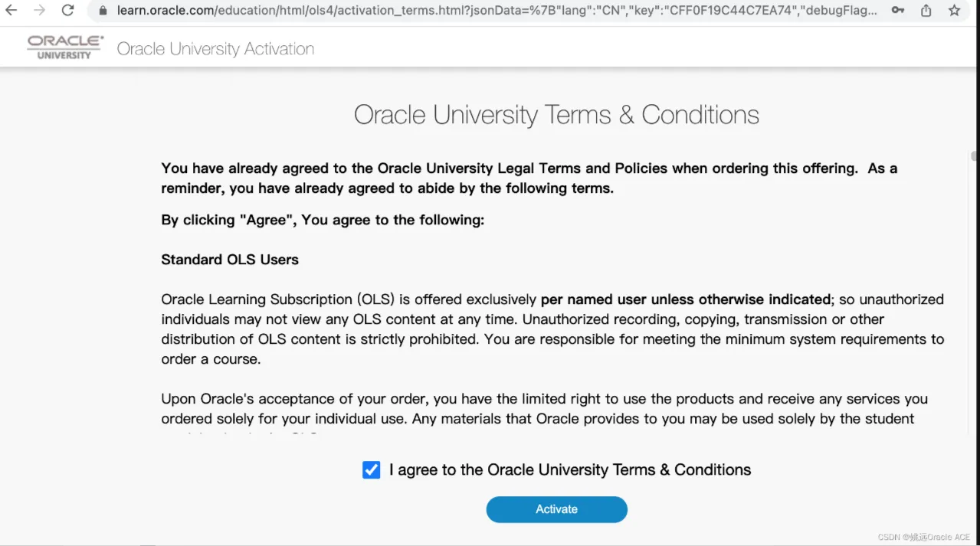Click the 'Oracle University Activation' header title
The image size is (980, 546).
[x=215, y=49]
